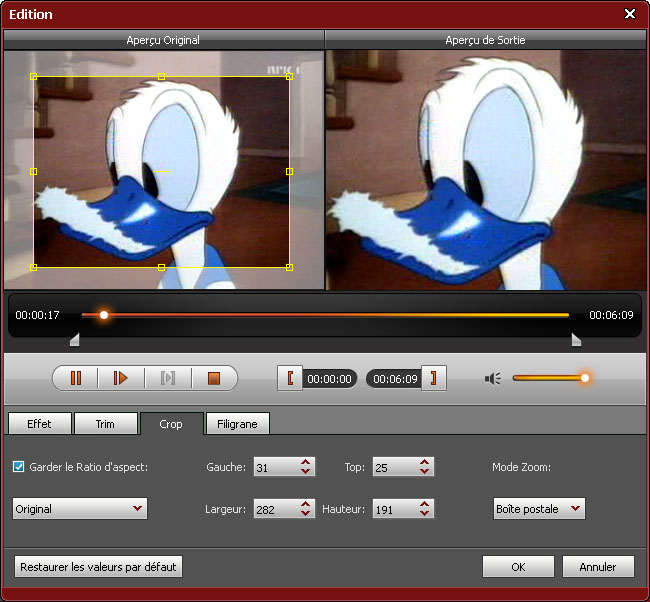The height and width of the screenshot is (602, 650).
Task: Set trim end with right bracket button
Action: pyautogui.click(x=434, y=378)
